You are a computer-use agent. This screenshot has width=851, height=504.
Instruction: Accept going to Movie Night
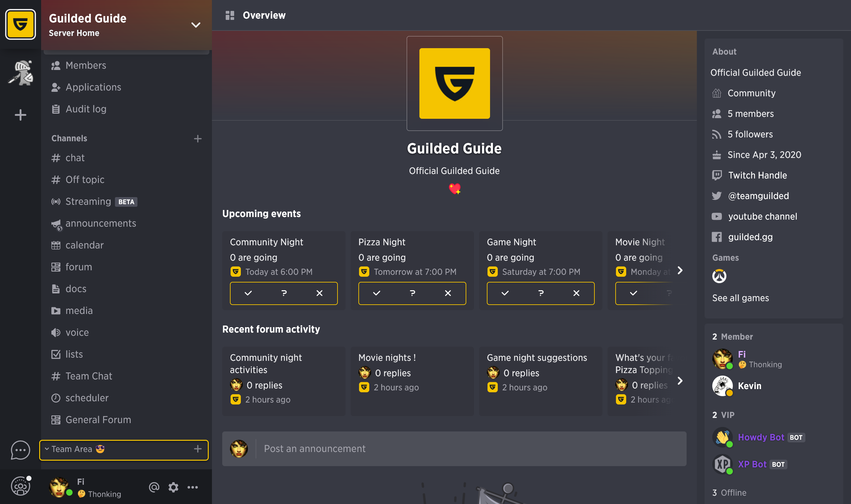pos(634,293)
